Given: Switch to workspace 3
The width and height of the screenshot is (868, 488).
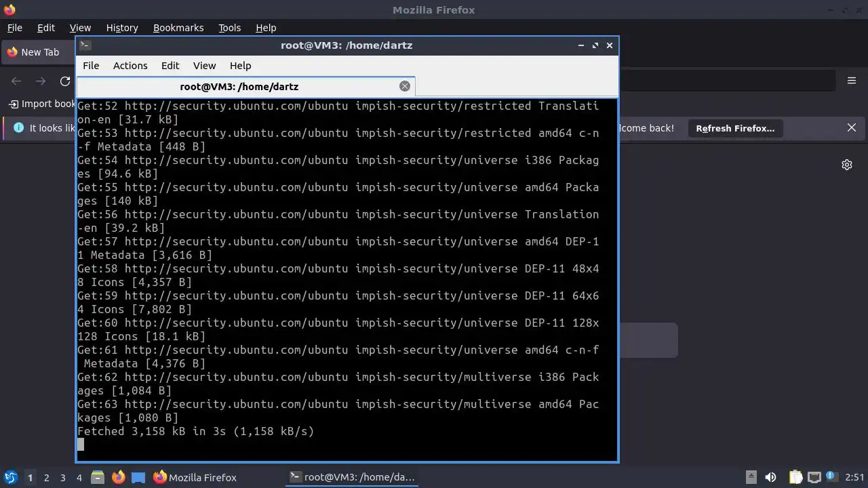Looking at the screenshot, I should [x=62, y=477].
